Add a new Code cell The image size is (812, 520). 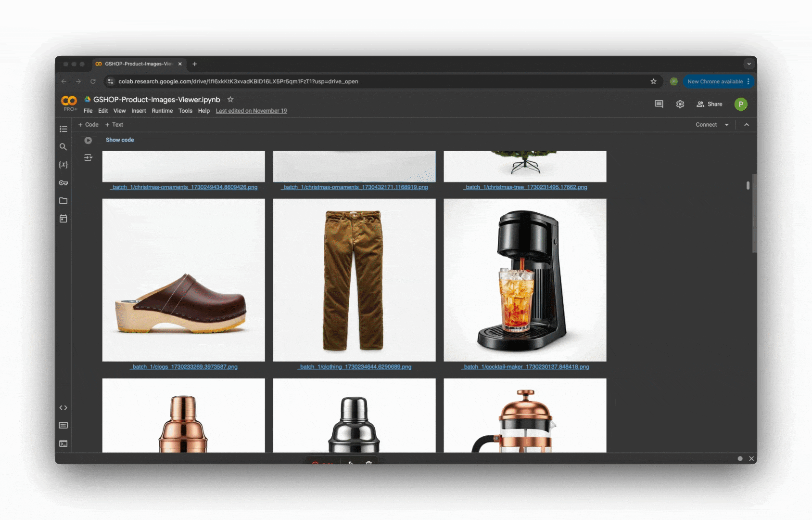click(88, 125)
